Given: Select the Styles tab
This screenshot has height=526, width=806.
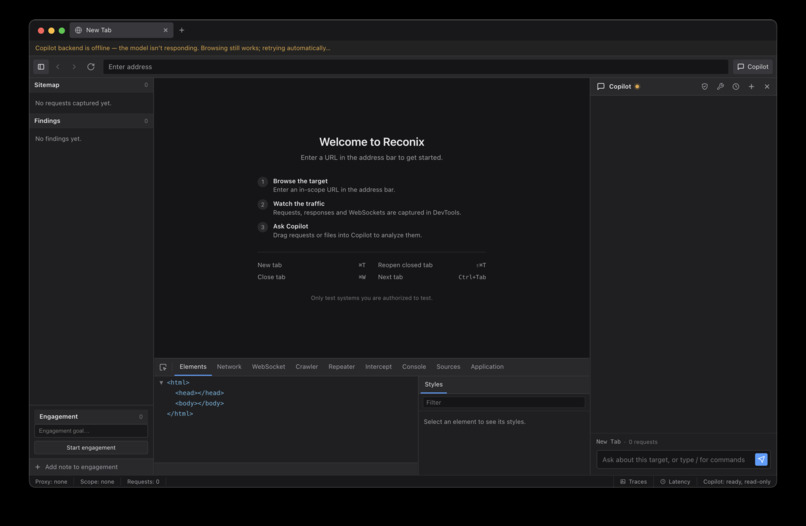Looking at the screenshot, I should 433,385.
